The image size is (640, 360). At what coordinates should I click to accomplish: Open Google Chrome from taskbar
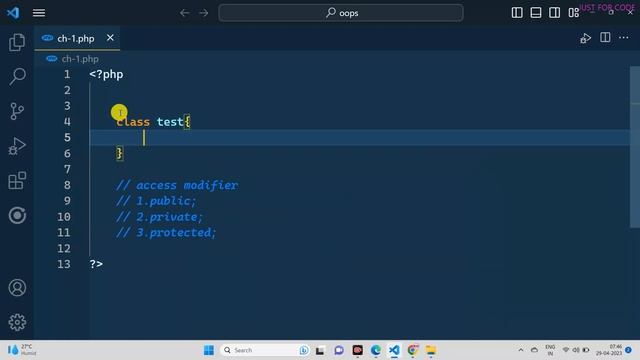coord(413,350)
